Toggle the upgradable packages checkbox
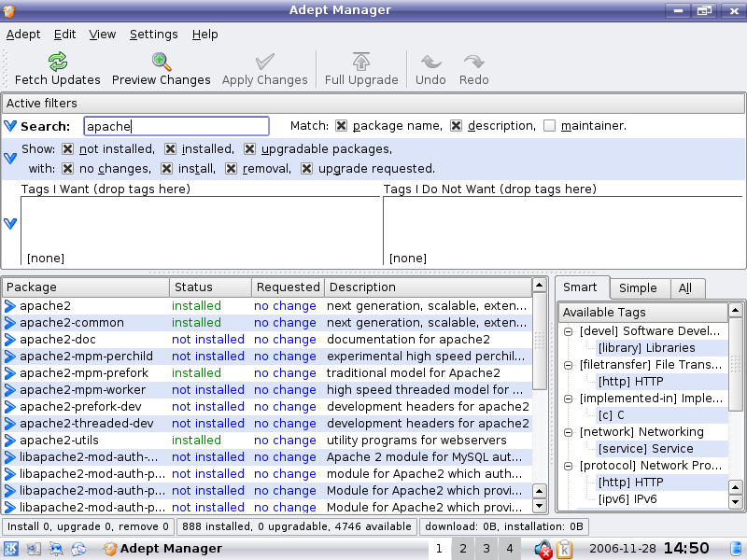The width and height of the screenshot is (747, 560). 249,149
